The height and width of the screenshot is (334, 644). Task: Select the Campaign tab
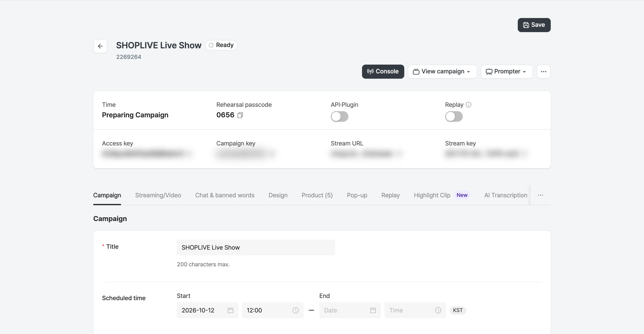point(107,195)
